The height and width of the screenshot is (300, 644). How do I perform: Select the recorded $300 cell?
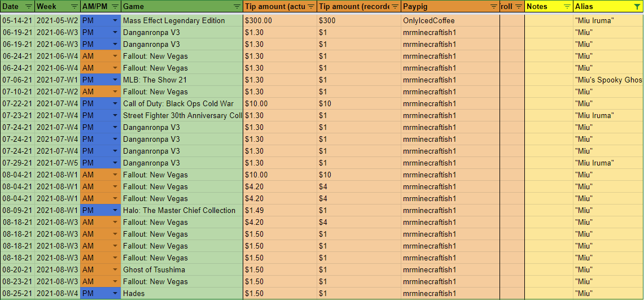(x=359, y=20)
